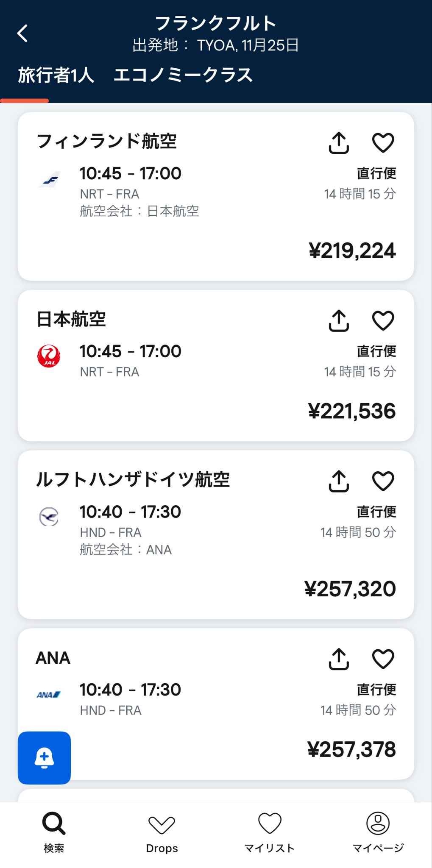
Task: Choose the ¥257,320 Lufthansa price
Action: pyautogui.click(x=350, y=589)
